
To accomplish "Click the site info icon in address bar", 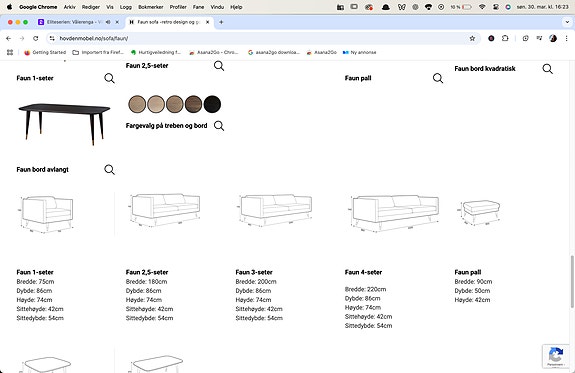I will coord(52,38).
